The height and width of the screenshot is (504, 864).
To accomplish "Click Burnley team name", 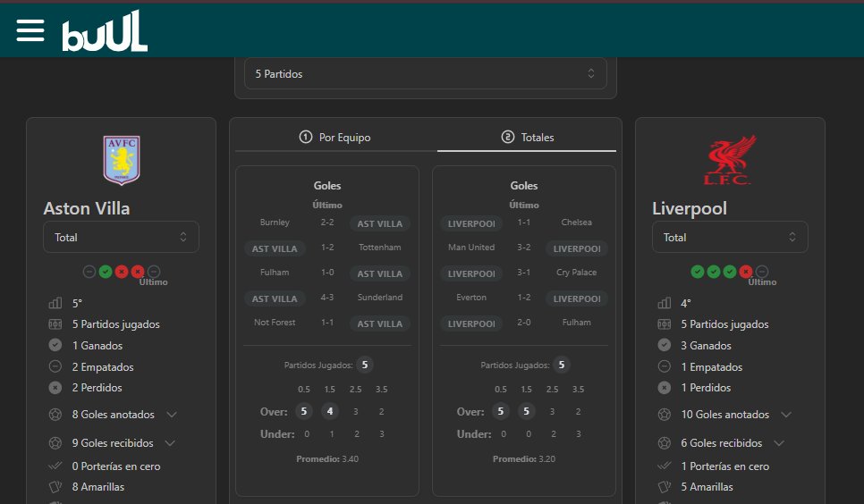I will [275, 223].
